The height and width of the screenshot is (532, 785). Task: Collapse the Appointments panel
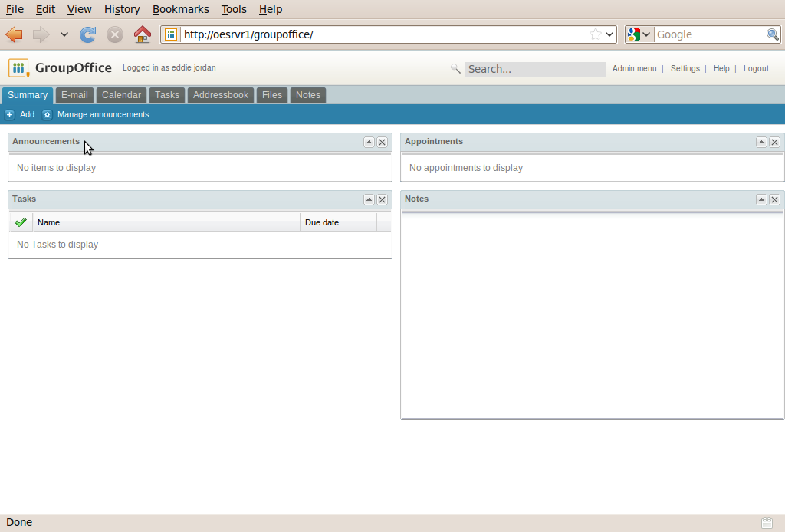761,142
